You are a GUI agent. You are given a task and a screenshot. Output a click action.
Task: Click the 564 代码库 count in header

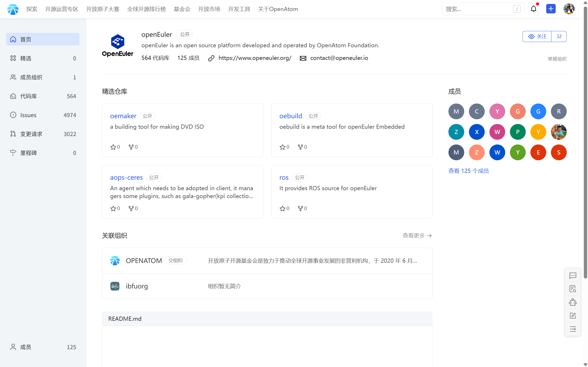(155, 58)
